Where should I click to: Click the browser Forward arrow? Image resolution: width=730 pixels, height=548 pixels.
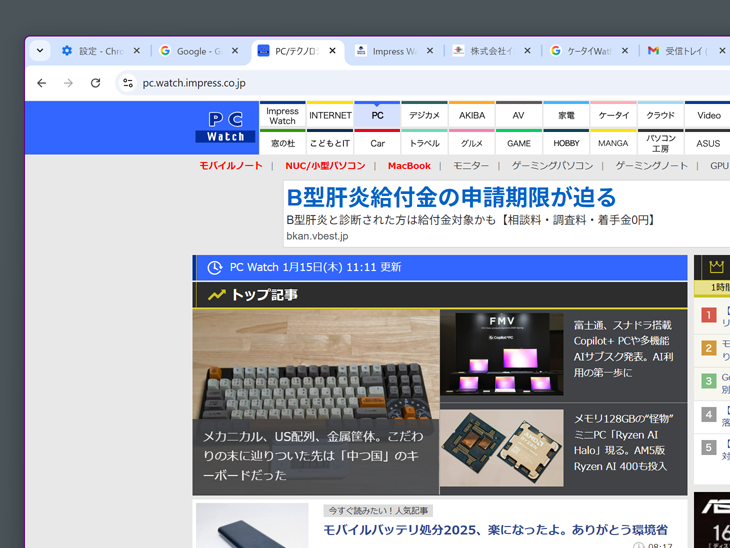pos(68,83)
